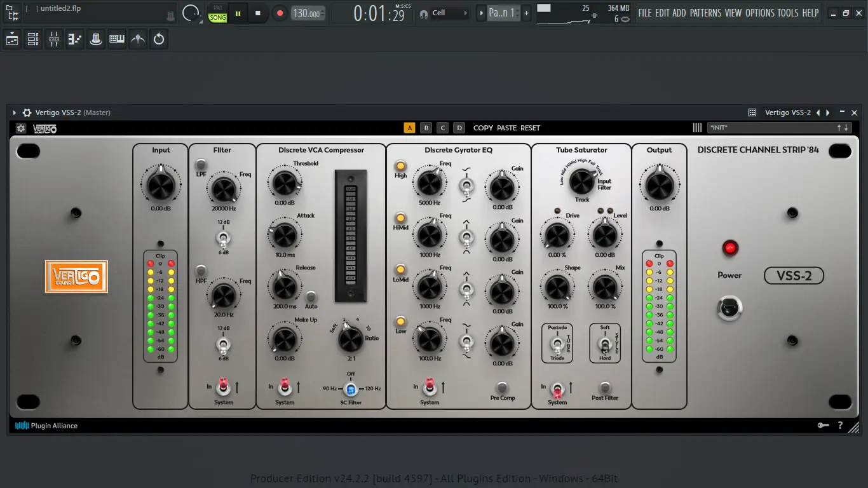Click the SC Filter selector switch
Viewport: 868px width, 488px height.
(351, 389)
